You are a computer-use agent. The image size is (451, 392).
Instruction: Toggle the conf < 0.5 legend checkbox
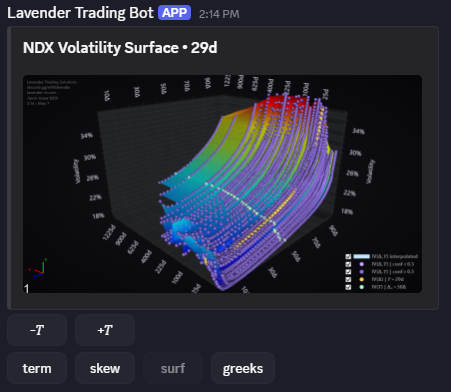click(x=348, y=264)
